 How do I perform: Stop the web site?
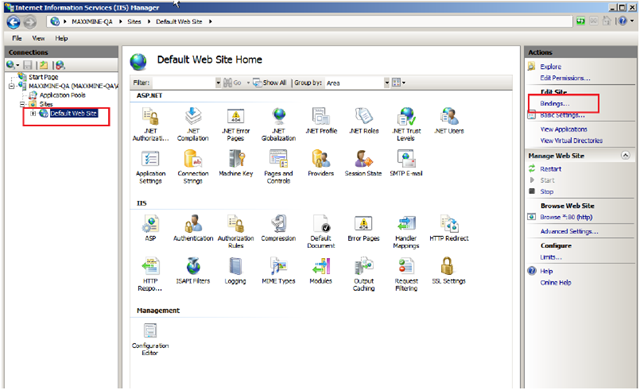tap(547, 192)
